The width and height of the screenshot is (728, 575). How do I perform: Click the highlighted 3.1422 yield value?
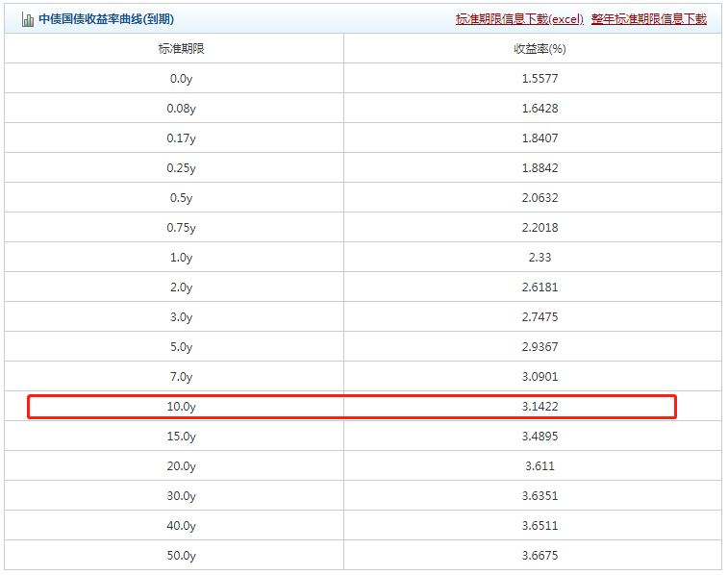coord(540,407)
